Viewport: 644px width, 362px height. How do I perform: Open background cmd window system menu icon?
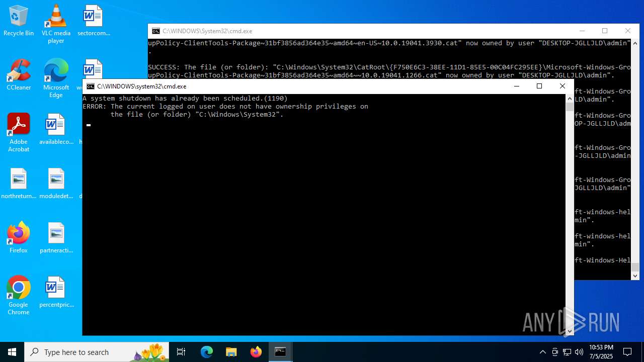point(156,31)
